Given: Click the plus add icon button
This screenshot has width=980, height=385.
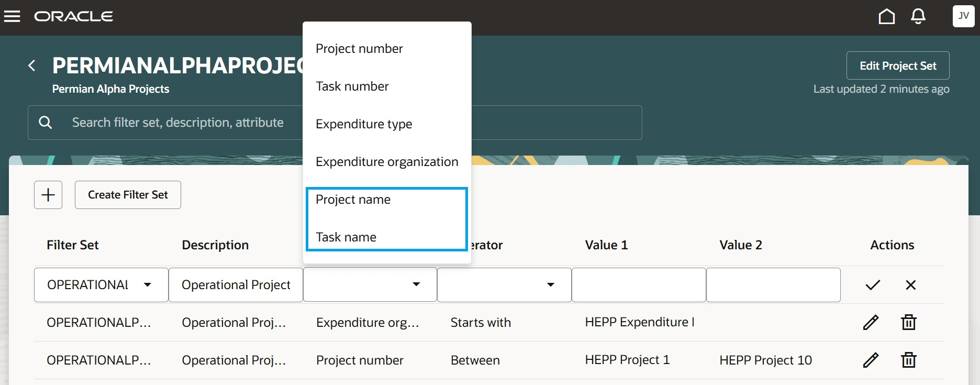Looking at the screenshot, I should coord(48,195).
